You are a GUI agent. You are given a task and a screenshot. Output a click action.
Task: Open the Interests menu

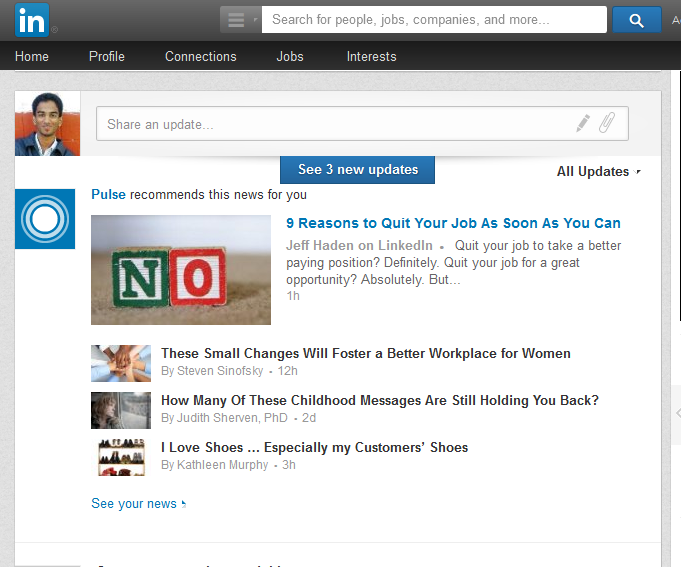coord(371,56)
